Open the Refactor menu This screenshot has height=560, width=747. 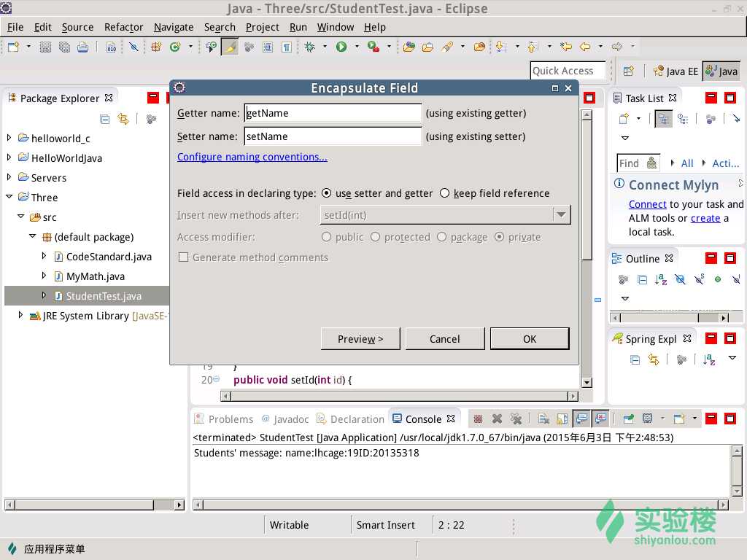coord(123,27)
